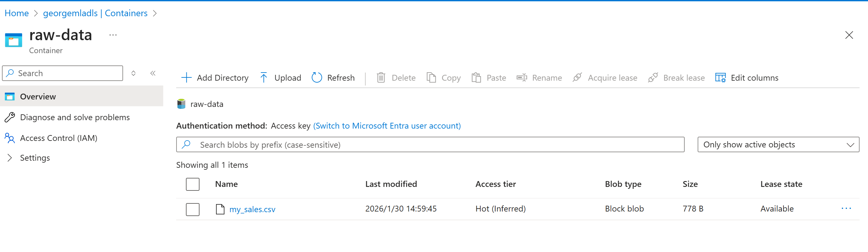This screenshot has height=252, width=868.
Task: Click the Break lease icon
Action: click(x=653, y=78)
